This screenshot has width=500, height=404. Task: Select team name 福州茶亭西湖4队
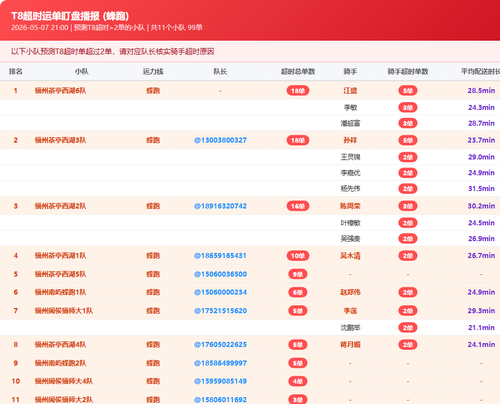coord(60,345)
